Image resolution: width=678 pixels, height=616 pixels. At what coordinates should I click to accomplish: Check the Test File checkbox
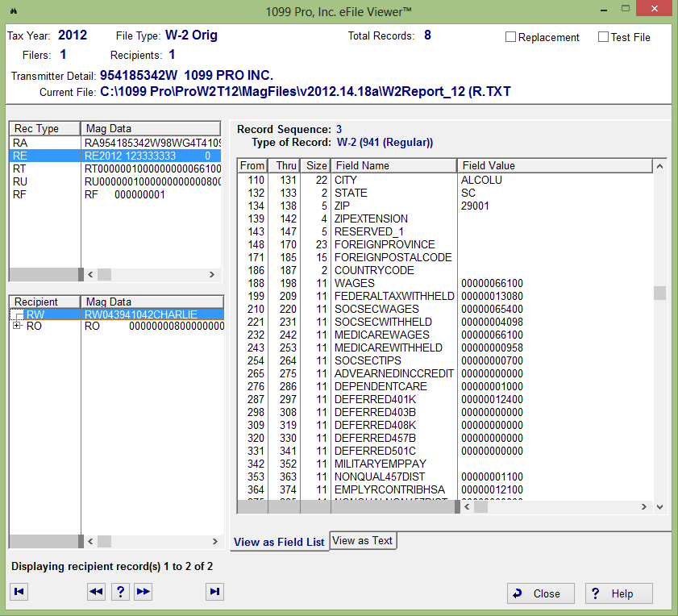603,37
